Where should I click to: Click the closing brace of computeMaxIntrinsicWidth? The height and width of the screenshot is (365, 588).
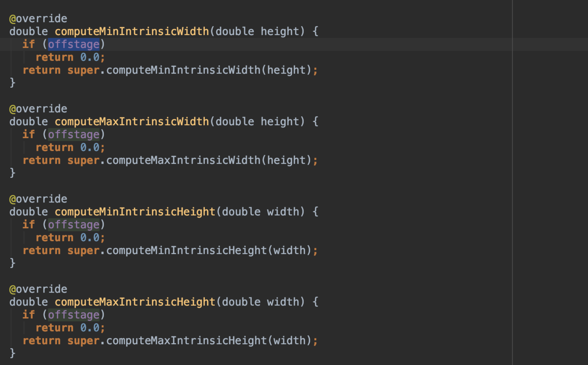[12, 173]
